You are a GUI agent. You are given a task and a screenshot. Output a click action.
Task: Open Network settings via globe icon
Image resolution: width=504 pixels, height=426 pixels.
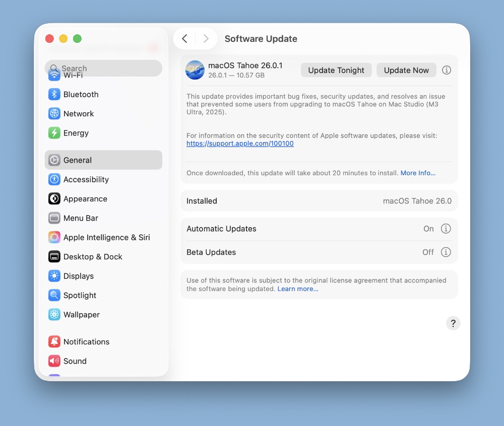pyautogui.click(x=54, y=114)
